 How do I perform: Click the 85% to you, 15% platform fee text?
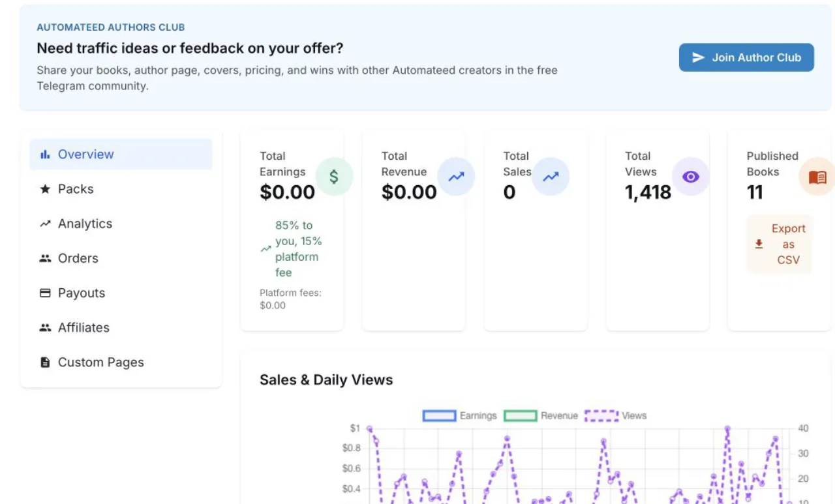[x=299, y=249]
